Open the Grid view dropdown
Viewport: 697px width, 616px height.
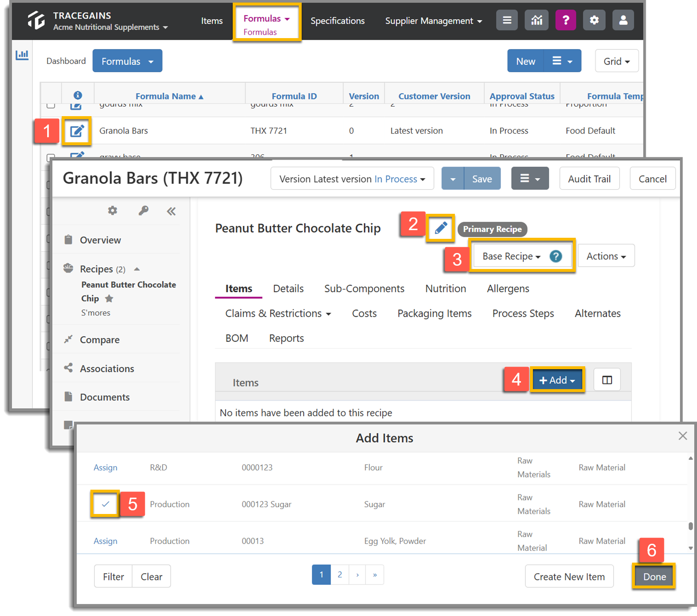(x=616, y=61)
